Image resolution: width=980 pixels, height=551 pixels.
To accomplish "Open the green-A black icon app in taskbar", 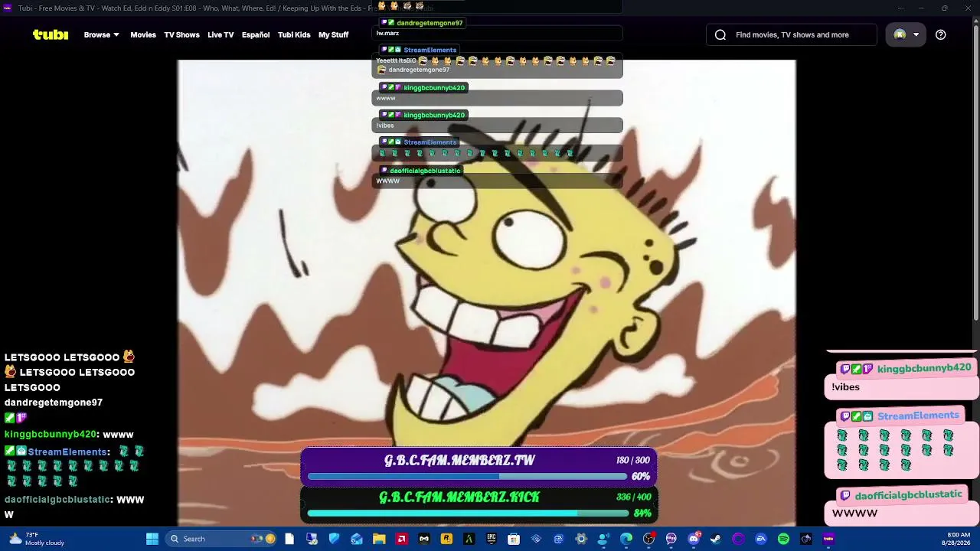I will click(x=469, y=539).
